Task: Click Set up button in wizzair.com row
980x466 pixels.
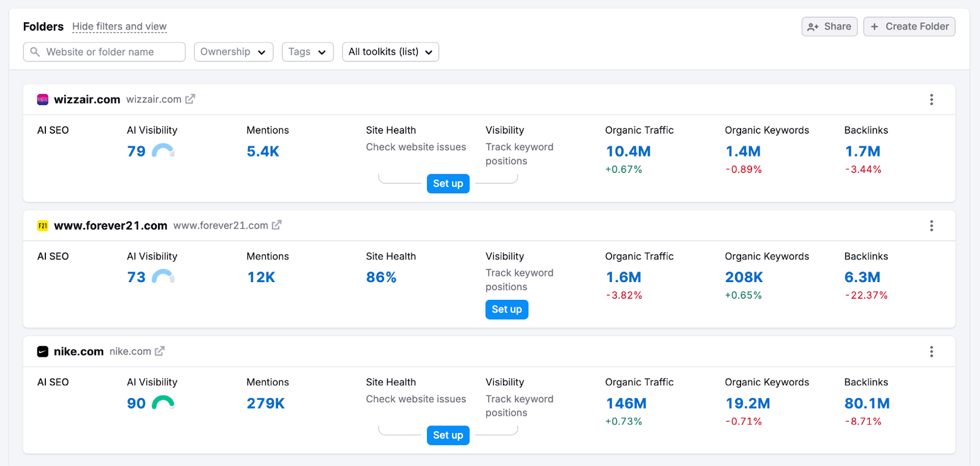Action: pyautogui.click(x=448, y=183)
